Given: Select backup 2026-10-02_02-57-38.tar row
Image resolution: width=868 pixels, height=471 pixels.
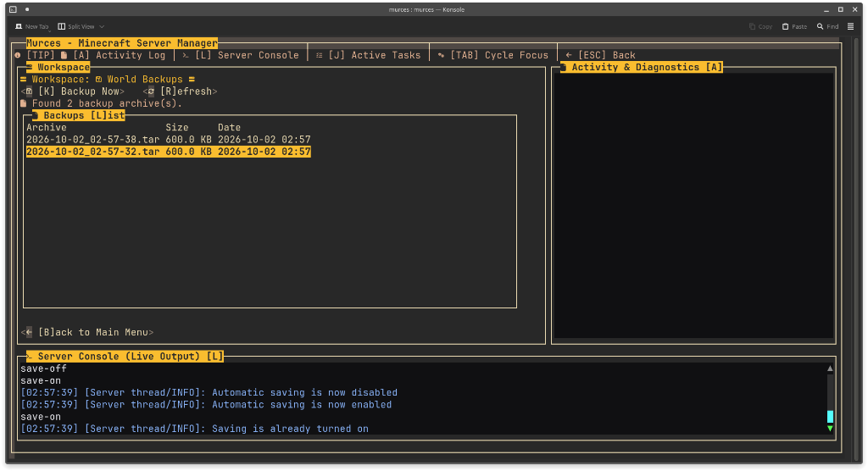Looking at the screenshot, I should click(x=169, y=140).
